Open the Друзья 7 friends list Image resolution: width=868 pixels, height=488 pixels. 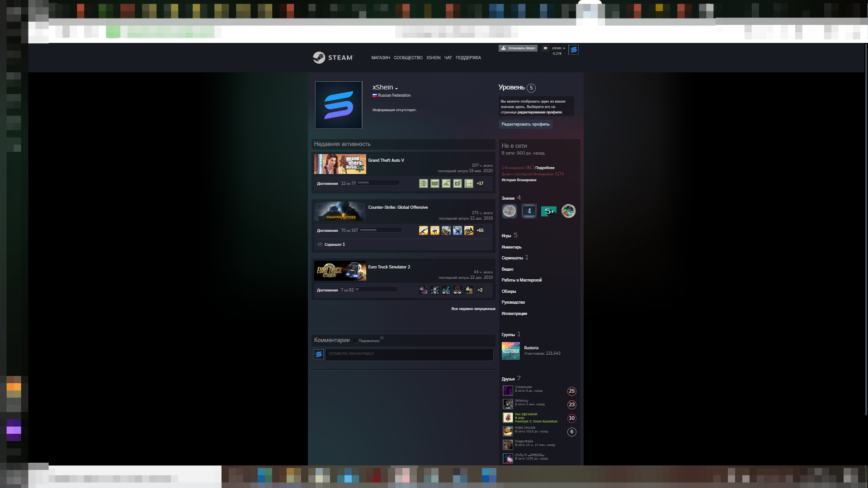511,379
